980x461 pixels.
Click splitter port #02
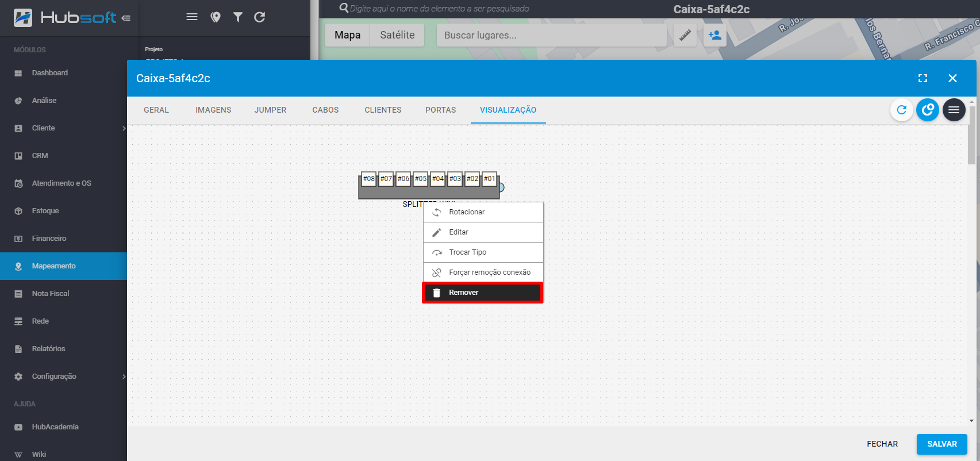click(472, 179)
